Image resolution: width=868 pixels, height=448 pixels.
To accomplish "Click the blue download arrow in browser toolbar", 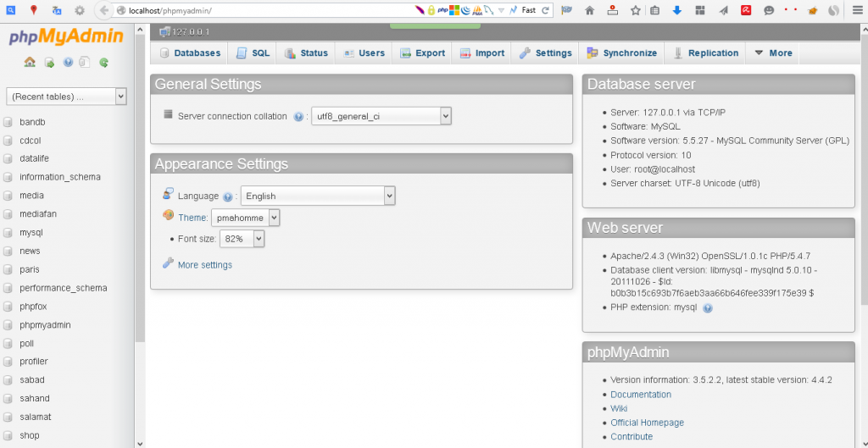I will click(x=677, y=11).
